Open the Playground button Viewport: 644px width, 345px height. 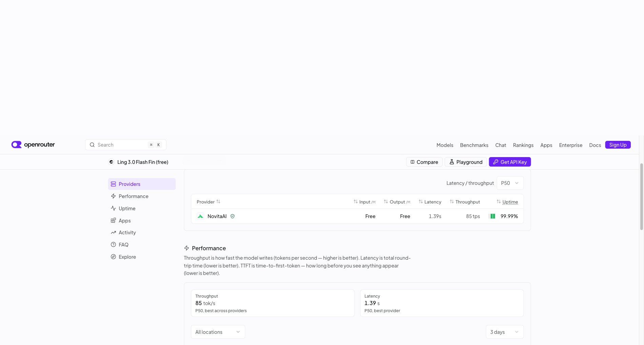[x=466, y=162]
